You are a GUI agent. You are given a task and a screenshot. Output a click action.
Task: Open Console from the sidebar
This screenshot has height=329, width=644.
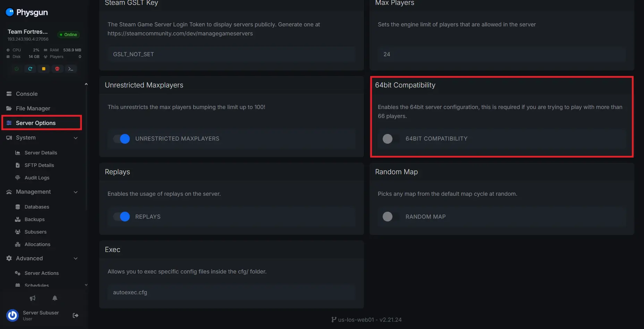(27, 94)
